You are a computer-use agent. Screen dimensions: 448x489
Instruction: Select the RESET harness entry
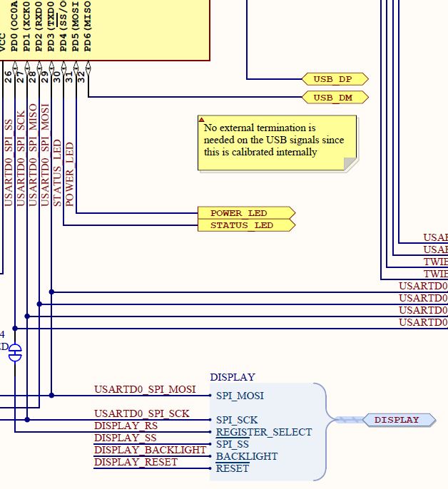click(x=233, y=468)
